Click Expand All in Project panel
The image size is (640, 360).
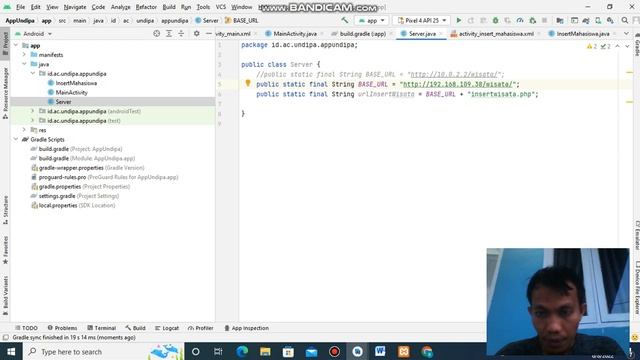pyautogui.click(x=169, y=34)
